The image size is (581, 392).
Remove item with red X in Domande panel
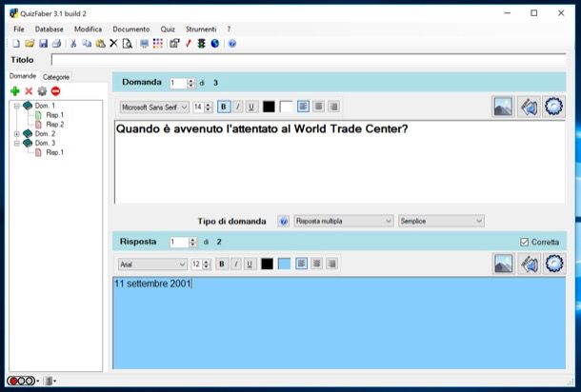(x=29, y=91)
